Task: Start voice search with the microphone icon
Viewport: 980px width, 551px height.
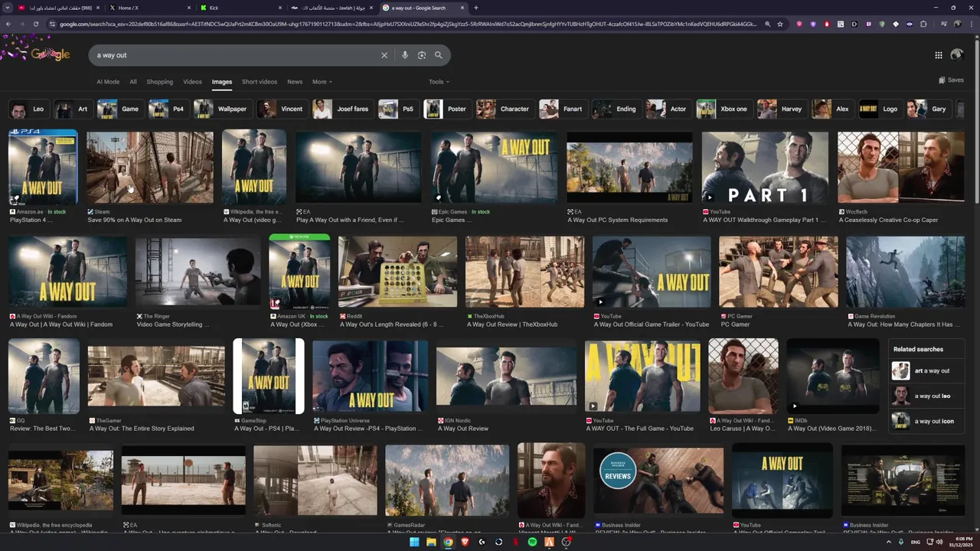Action: click(x=405, y=55)
